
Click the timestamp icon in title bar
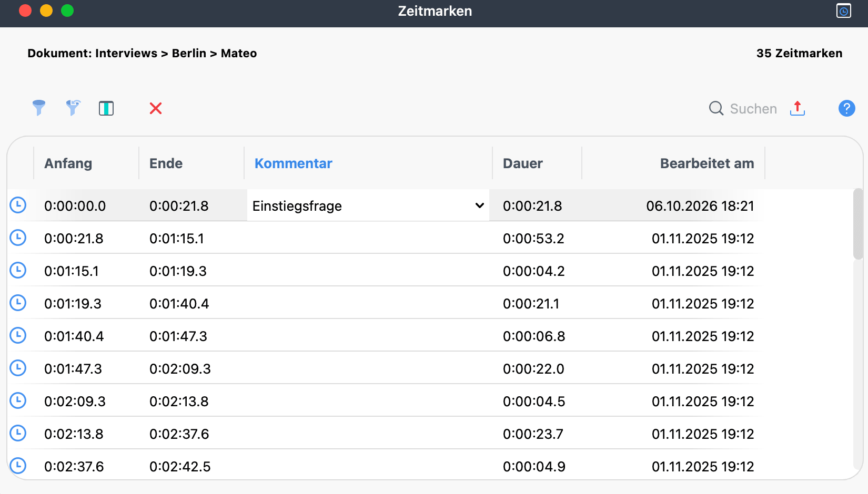[x=844, y=11]
